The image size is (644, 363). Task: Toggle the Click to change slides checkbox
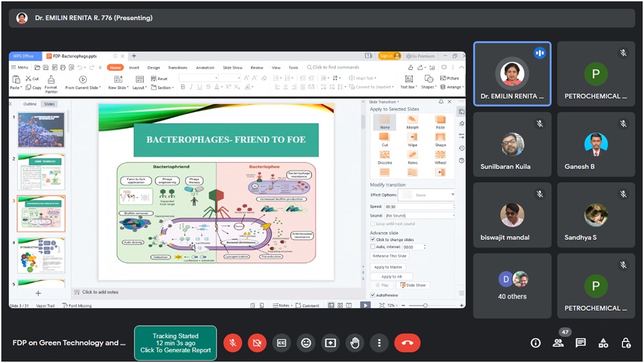coord(373,240)
